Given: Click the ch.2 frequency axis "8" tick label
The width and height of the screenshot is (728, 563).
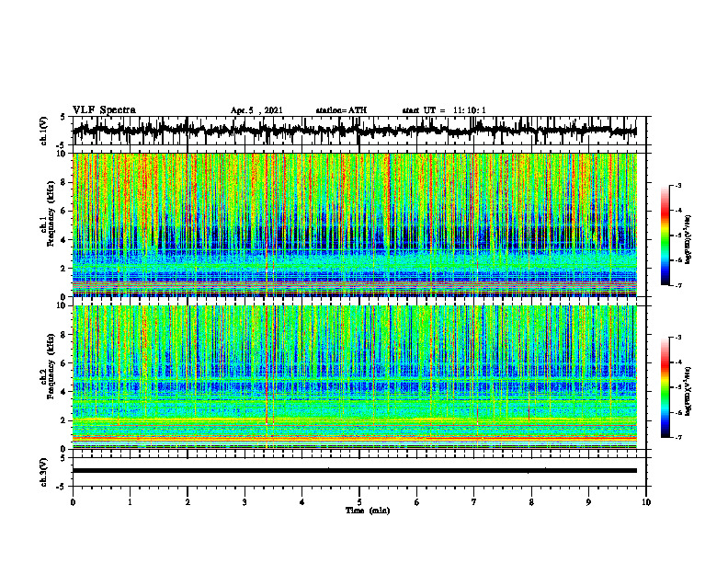Looking at the screenshot, I should (64, 335).
